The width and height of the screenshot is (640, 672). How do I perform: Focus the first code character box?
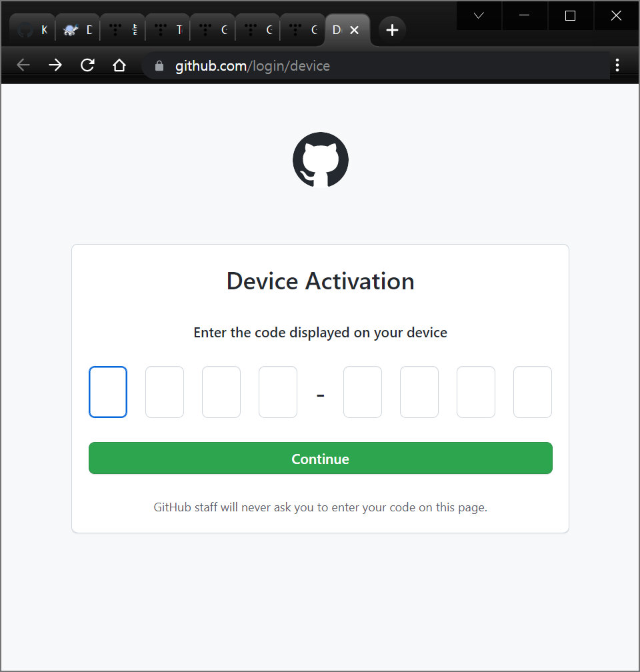(108, 392)
